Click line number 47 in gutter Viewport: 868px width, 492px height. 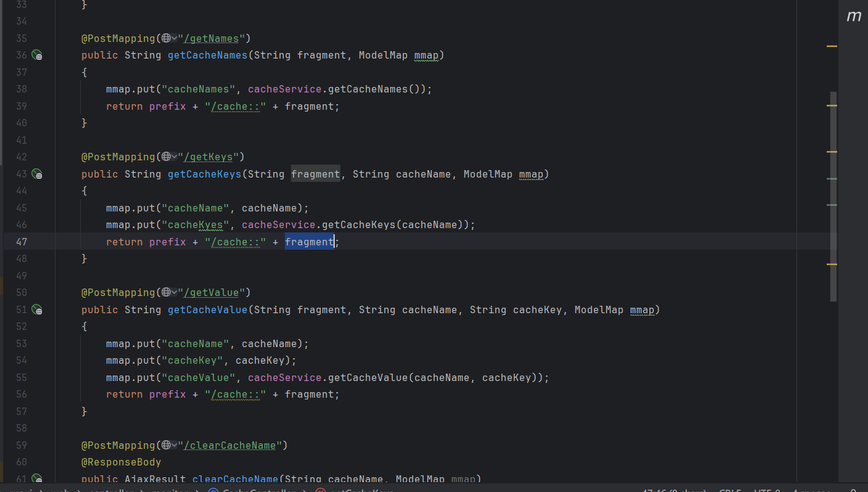(22, 242)
